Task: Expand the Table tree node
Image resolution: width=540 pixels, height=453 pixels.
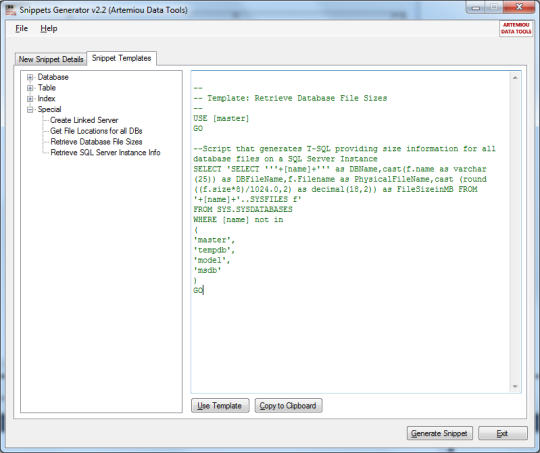Action: pyautogui.click(x=30, y=88)
